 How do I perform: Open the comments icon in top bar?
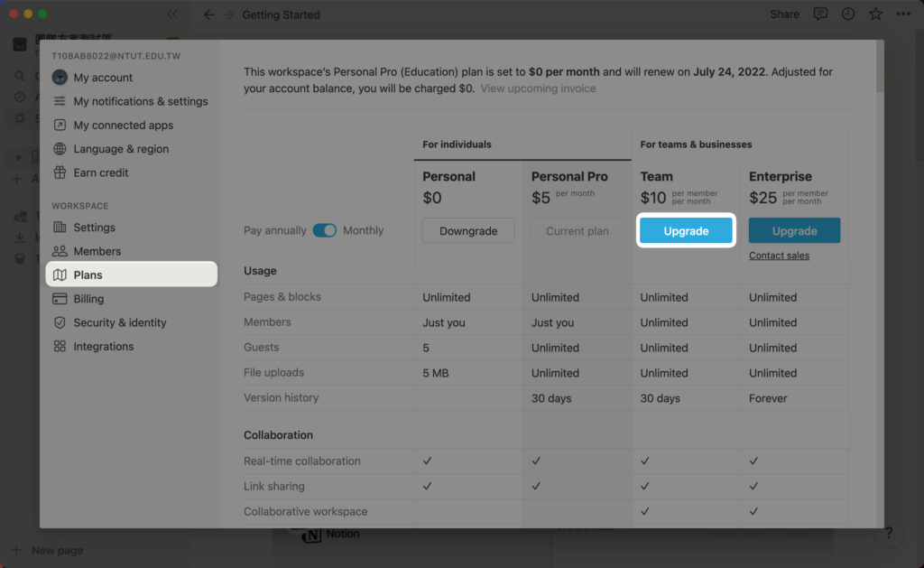pos(819,14)
